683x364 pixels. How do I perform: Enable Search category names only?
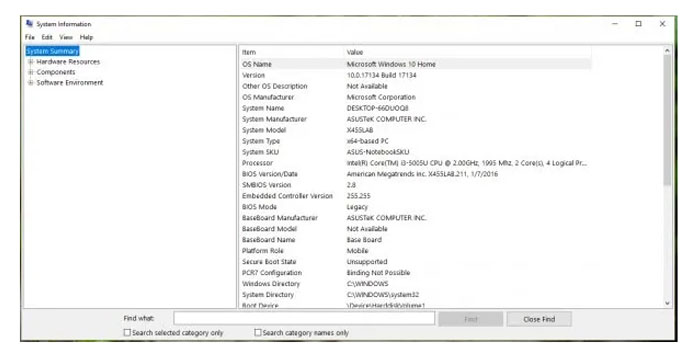(x=258, y=333)
